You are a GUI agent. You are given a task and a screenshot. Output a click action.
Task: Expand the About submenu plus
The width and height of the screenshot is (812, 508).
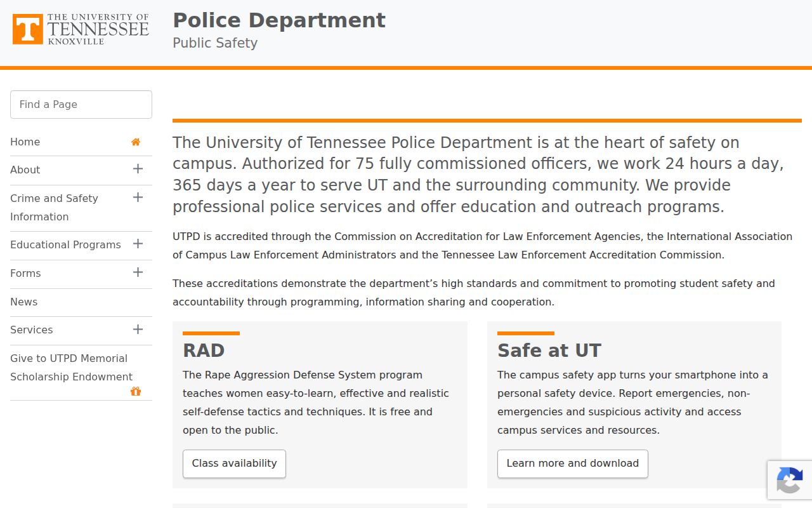tap(138, 169)
